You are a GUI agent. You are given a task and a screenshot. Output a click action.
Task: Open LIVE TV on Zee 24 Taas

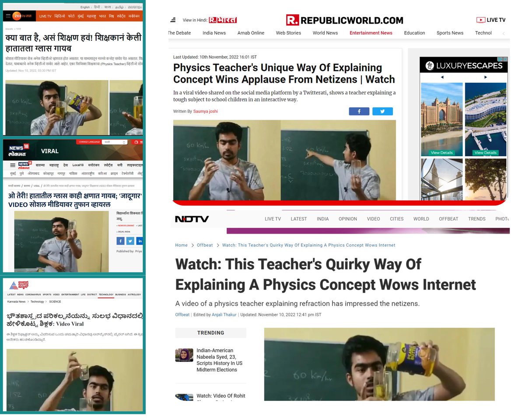[x=45, y=16]
